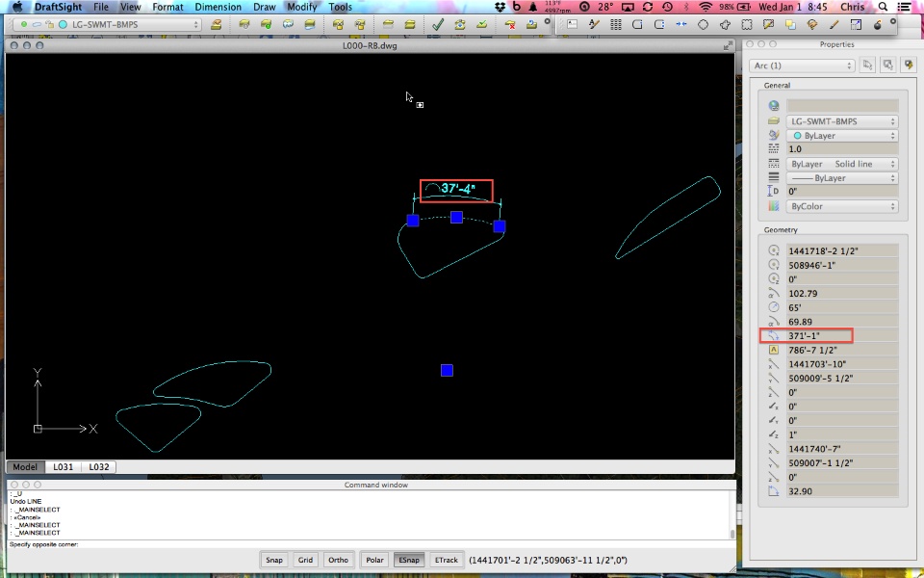This screenshot has width=924, height=578.
Task: Switch to the L032 sheet tab
Action: coord(99,466)
